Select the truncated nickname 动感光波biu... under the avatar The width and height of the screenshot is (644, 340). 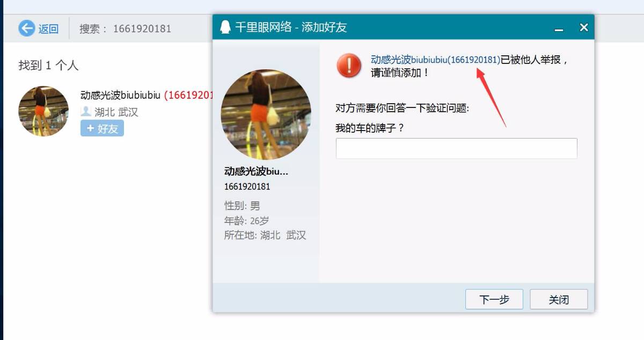(257, 171)
